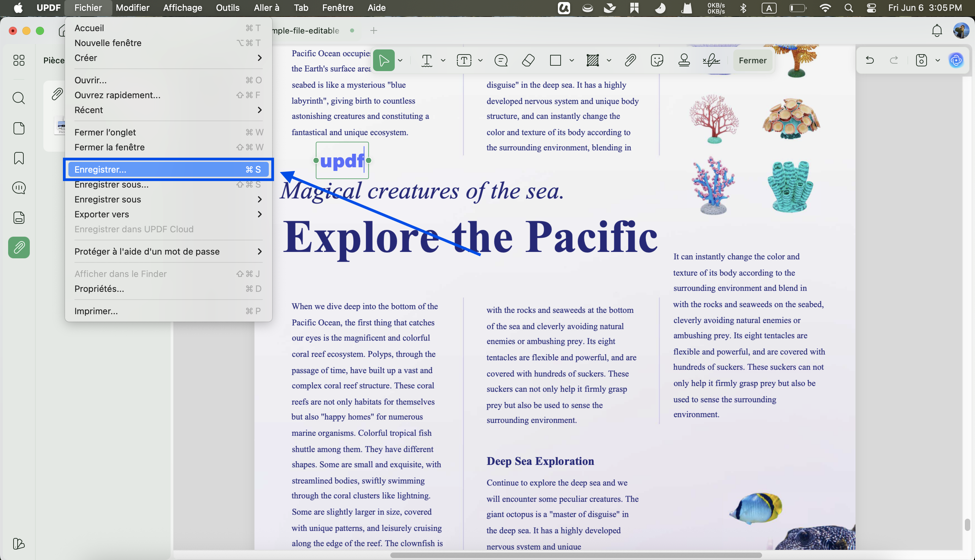The width and height of the screenshot is (975, 560).
Task: Open the Modifier menu in menu bar
Action: click(132, 8)
